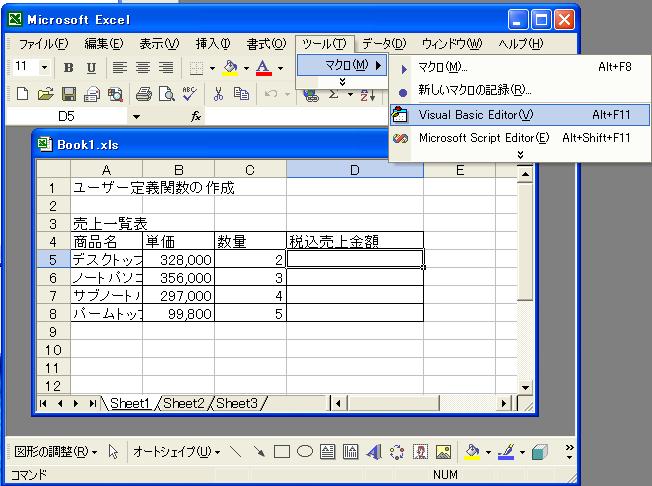Toggle bold formatting
Viewport: 652px width, 486px height.
(x=69, y=67)
